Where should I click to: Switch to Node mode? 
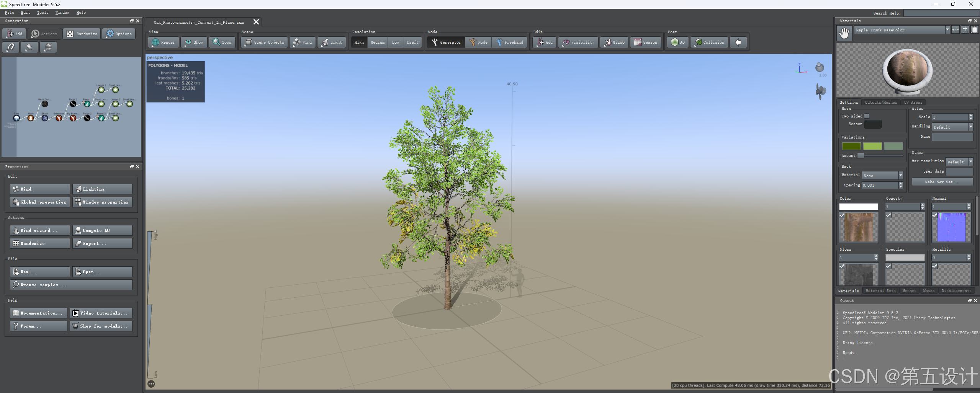[478, 42]
